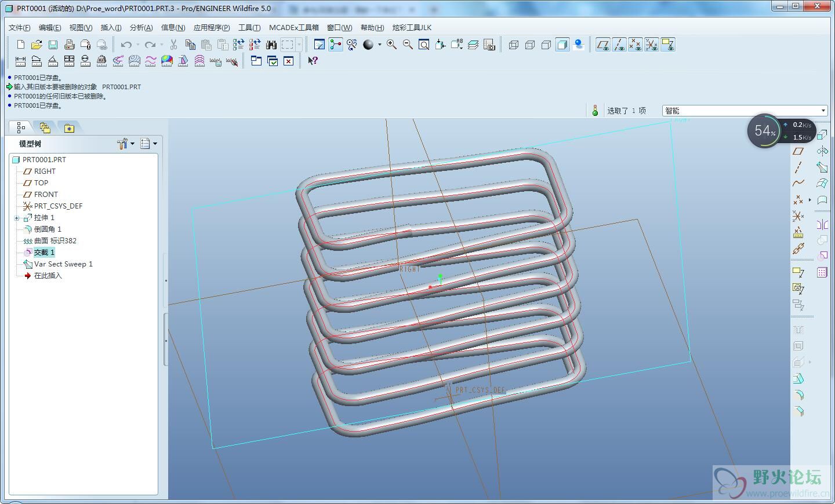The image size is (835, 504).
Task: Open the model tree Show dropdown arrow
Action: pyautogui.click(x=155, y=144)
